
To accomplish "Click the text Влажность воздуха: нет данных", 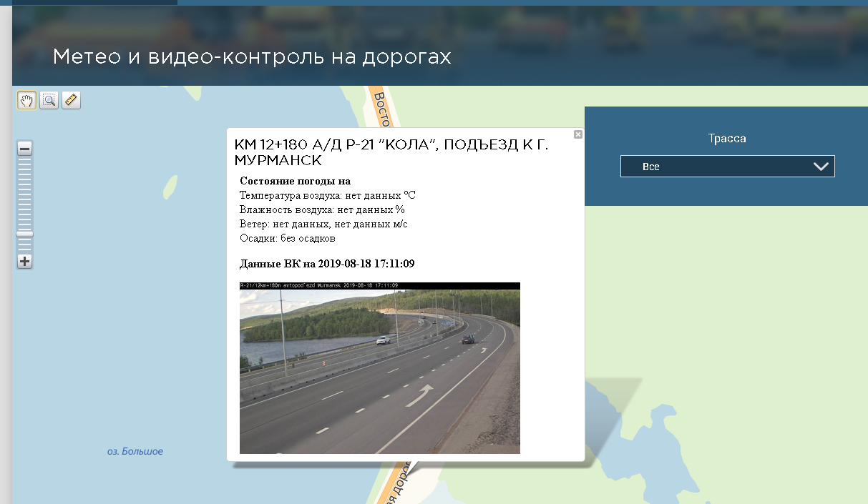I will [323, 209].
